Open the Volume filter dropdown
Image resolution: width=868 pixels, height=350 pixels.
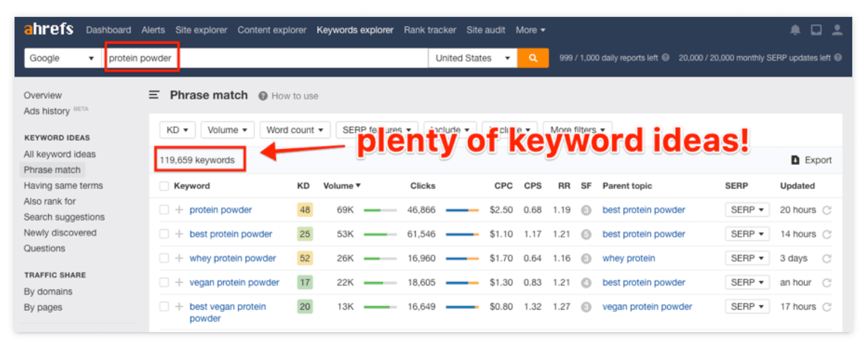[228, 130]
